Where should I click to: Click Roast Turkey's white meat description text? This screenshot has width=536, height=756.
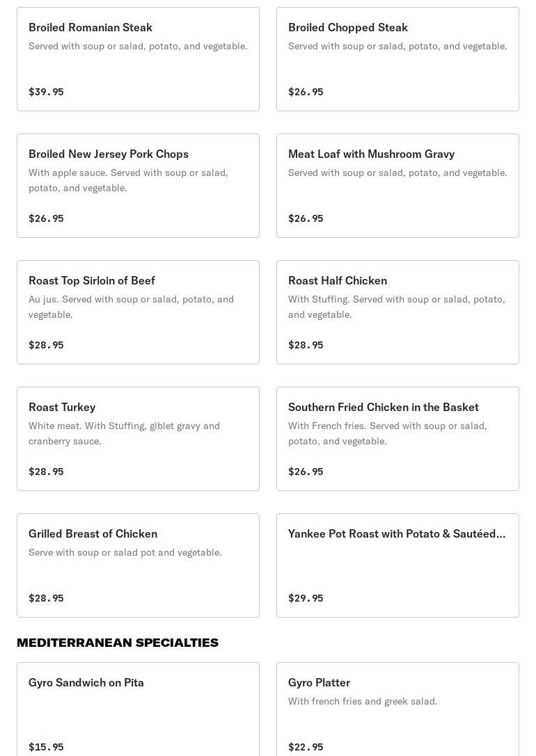[x=124, y=433]
